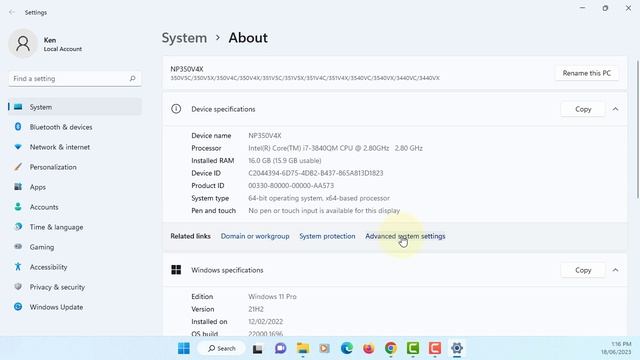Launch the Chat app from the taskbar
The height and width of the screenshot is (360, 640).
(280, 348)
